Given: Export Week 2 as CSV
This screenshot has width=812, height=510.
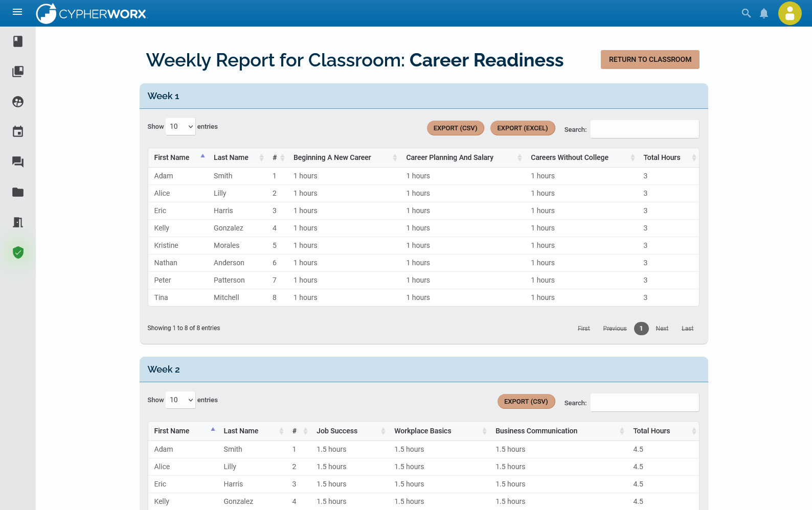Looking at the screenshot, I should click(x=526, y=402).
